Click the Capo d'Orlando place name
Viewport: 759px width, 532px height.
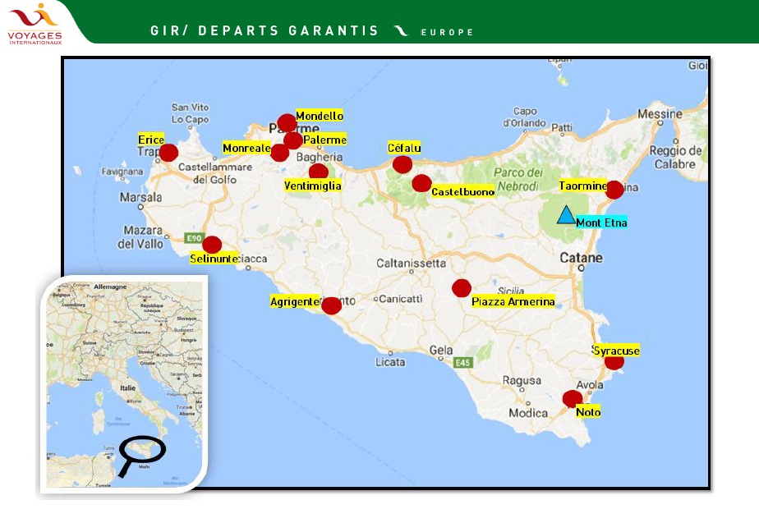click(525, 117)
